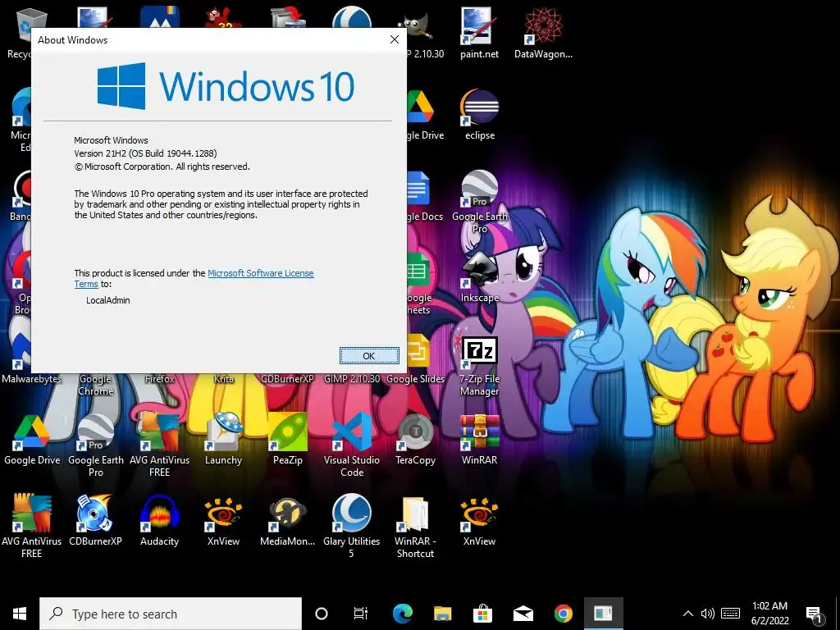This screenshot has height=630, width=840.
Task: Open Cortana from the taskbar
Action: pyautogui.click(x=322, y=614)
